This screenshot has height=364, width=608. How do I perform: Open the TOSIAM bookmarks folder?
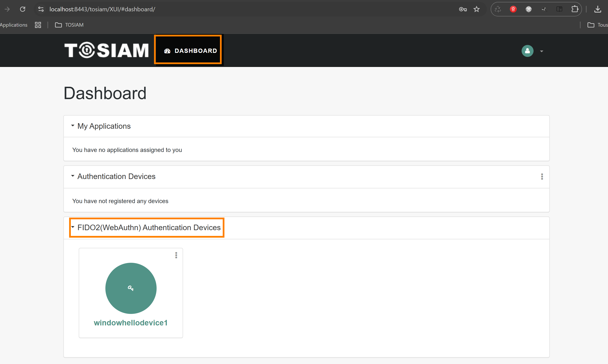(69, 25)
